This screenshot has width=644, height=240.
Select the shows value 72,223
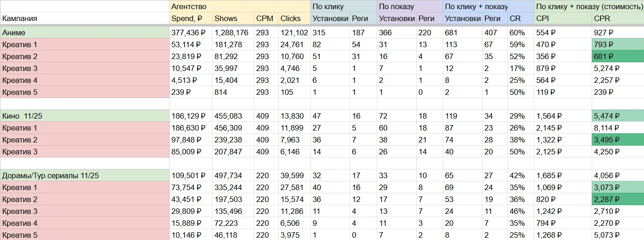(x=233, y=223)
